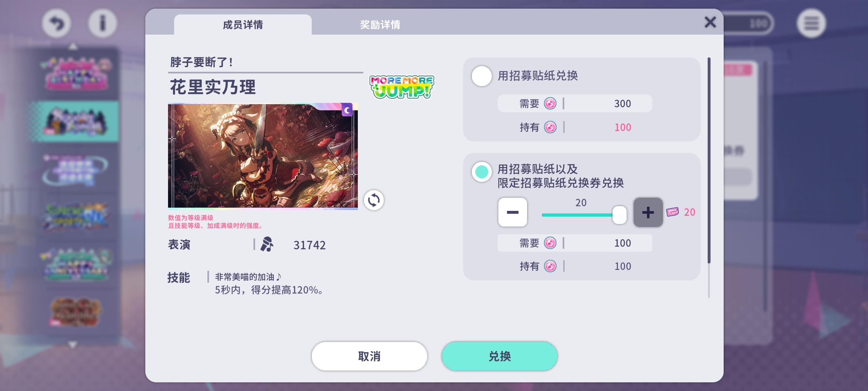Click the MORE MORE JUMP! logo
This screenshot has height=391, width=868.
pyautogui.click(x=402, y=87)
